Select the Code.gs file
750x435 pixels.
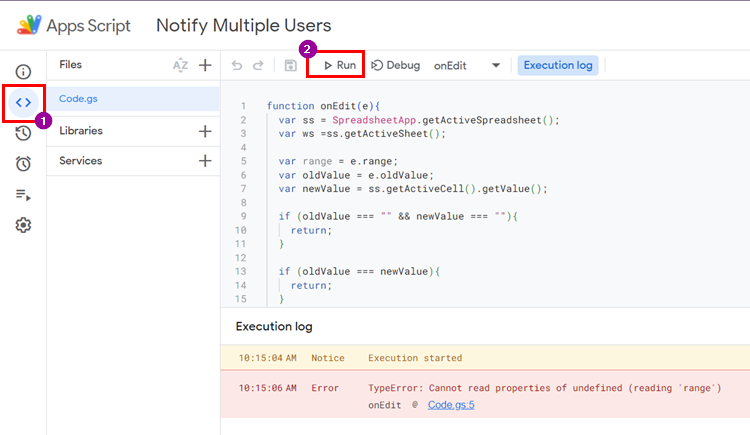click(x=133, y=99)
